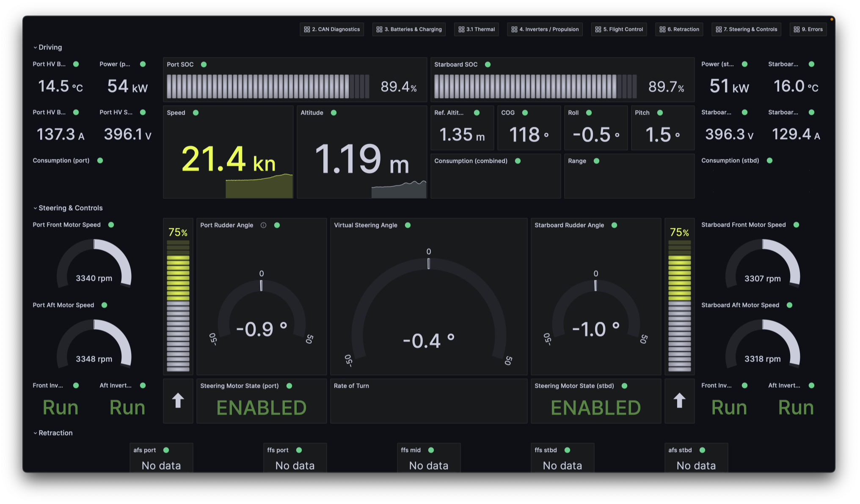Click the up arrow indicator beside port gauge
The width and height of the screenshot is (860, 504).
[x=178, y=400]
